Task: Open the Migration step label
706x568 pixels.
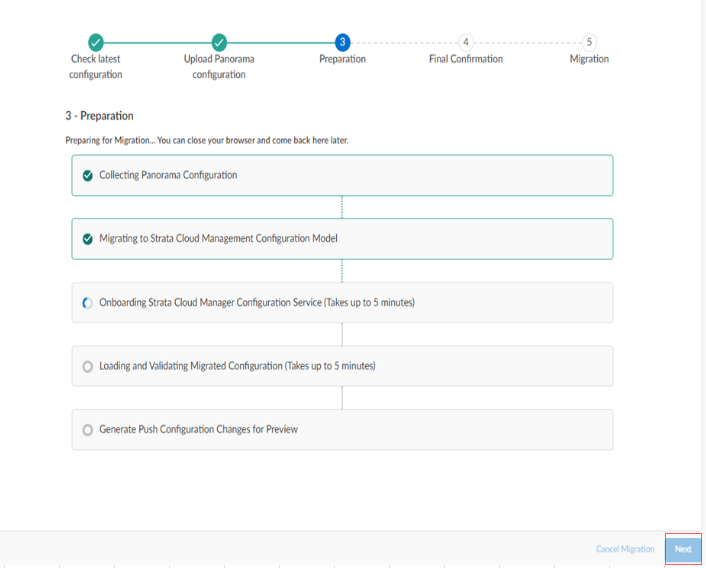Action: click(589, 59)
